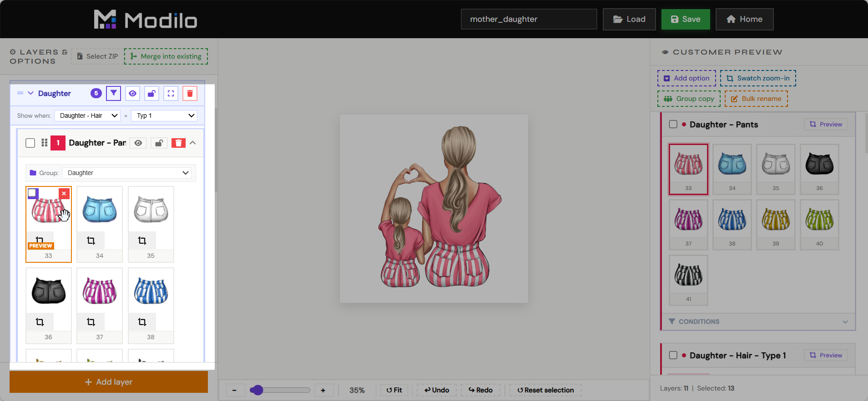The height and width of the screenshot is (401, 868).
Task: Go to Home
Action: [744, 19]
